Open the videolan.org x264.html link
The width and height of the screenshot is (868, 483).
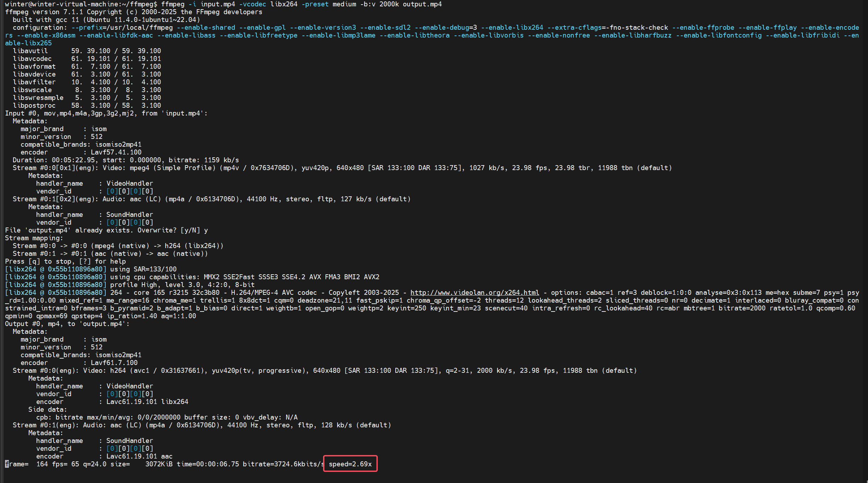click(474, 293)
